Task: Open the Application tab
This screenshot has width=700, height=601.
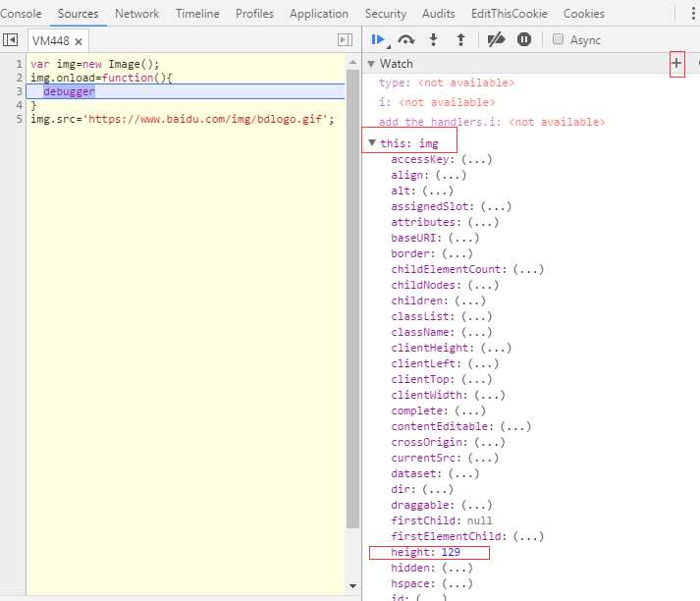Action: click(x=319, y=14)
